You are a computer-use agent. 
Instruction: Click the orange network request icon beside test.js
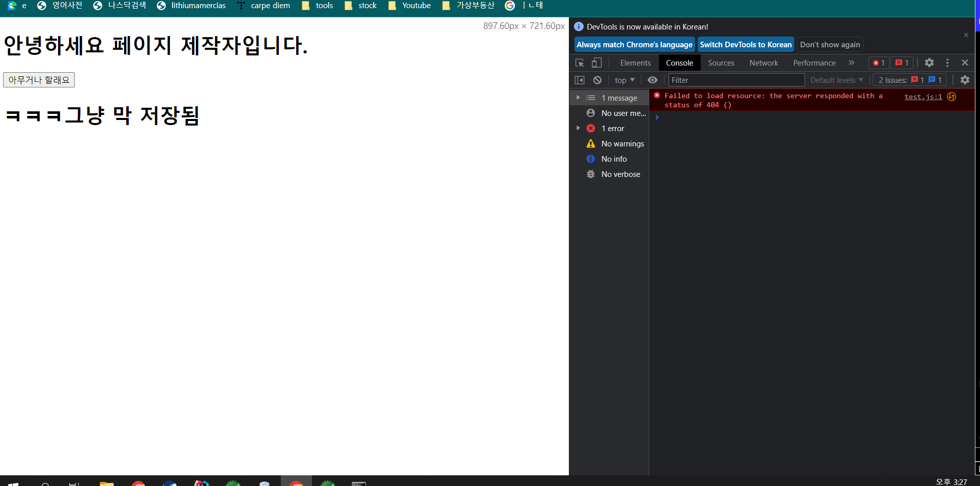952,97
